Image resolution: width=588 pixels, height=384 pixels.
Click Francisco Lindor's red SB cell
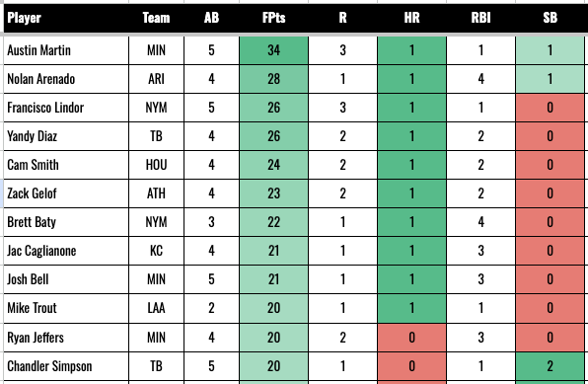550,108
